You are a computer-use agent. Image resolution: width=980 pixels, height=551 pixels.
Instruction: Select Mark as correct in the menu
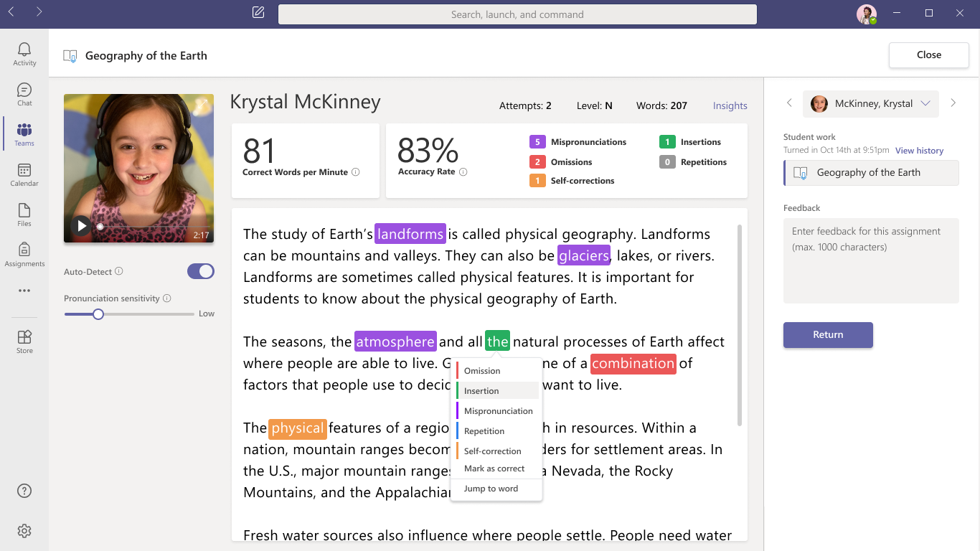point(493,468)
